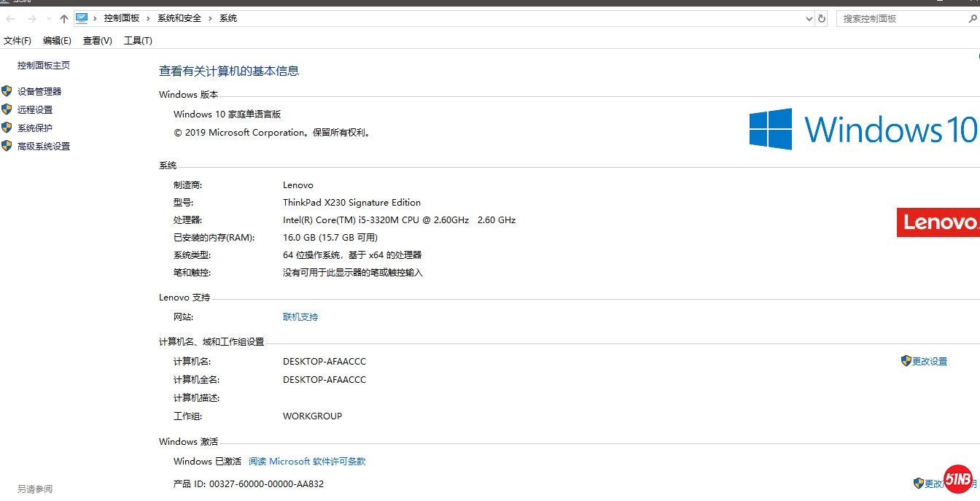Open 远程设置 (Remote settings)

tap(35, 109)
